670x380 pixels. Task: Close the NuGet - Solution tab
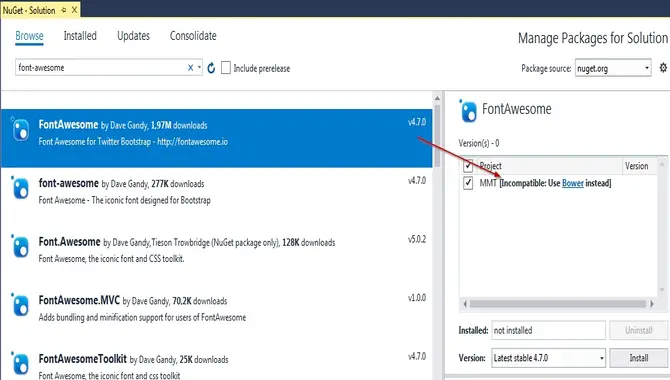[74, 10]
